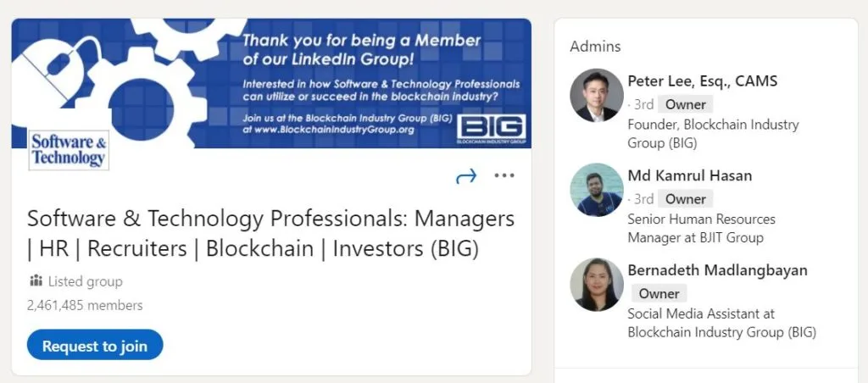The image size is (868, 383).
Task: Open the three-dot more options menu
Action: click(504, 176)
